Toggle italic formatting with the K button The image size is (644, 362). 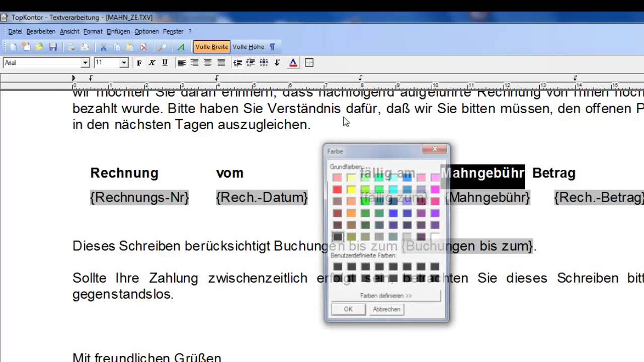pyautogui.click(x=152, y=63)
